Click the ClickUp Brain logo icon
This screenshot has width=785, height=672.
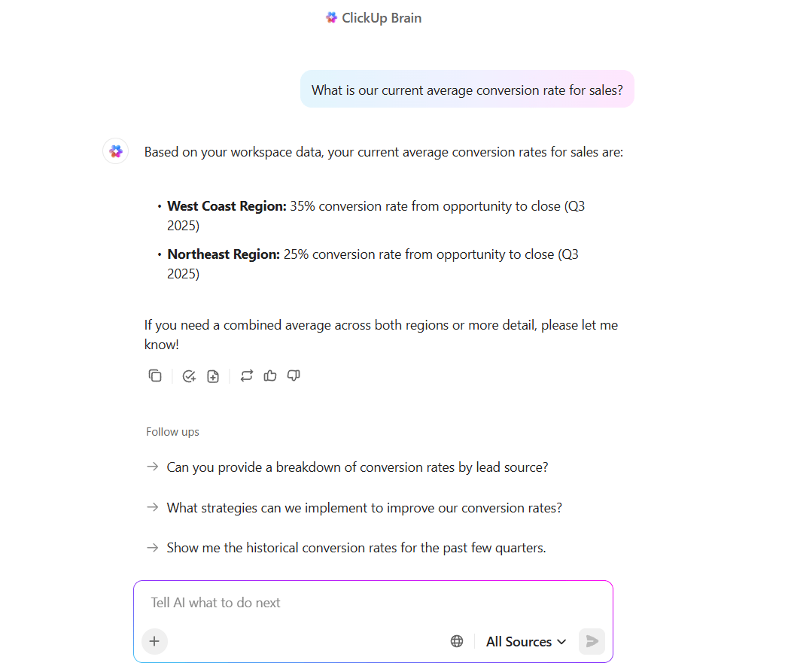point(331,18)
